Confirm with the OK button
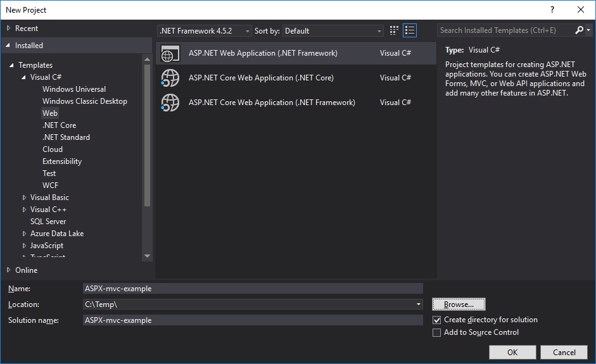Viewport: 596px width, 364px height. (512, 353)
